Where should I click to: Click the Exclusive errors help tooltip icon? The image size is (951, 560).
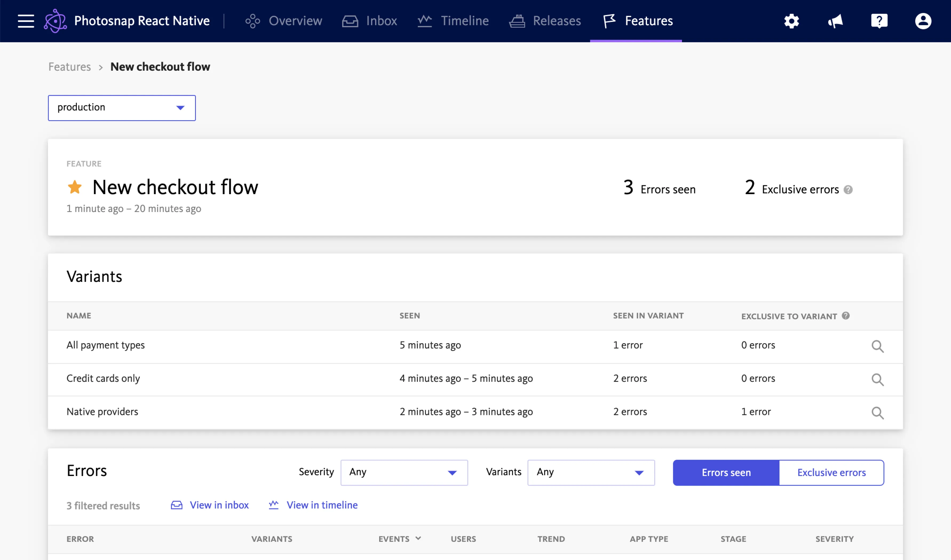(x=848, y=190)
